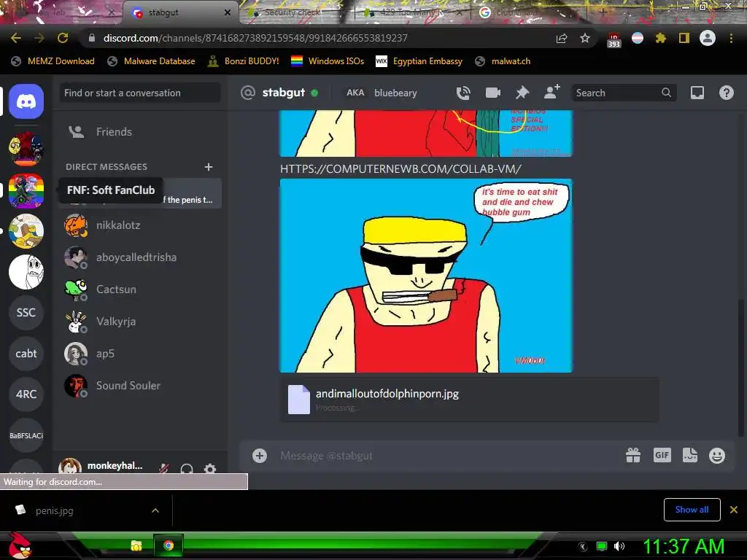Open Malware Database bookmark
The height and width of the screenshot is (560, 747).
tap(152, 61)
